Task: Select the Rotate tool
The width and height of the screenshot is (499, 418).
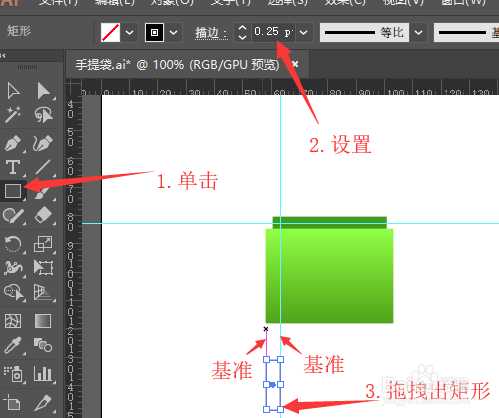Action: [x=13, y=244]
